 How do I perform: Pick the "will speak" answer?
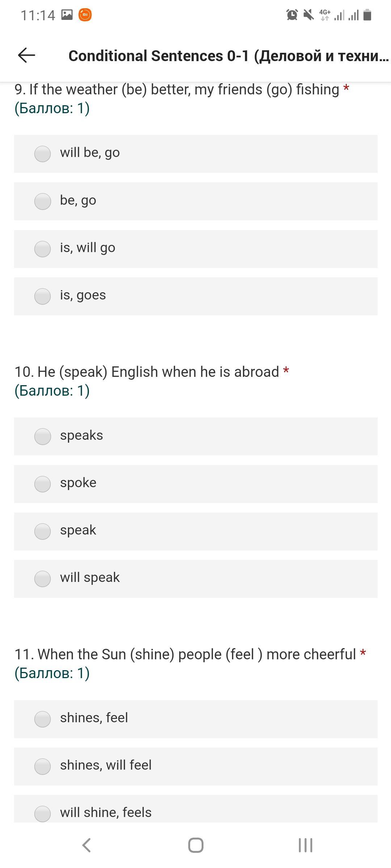43,579
